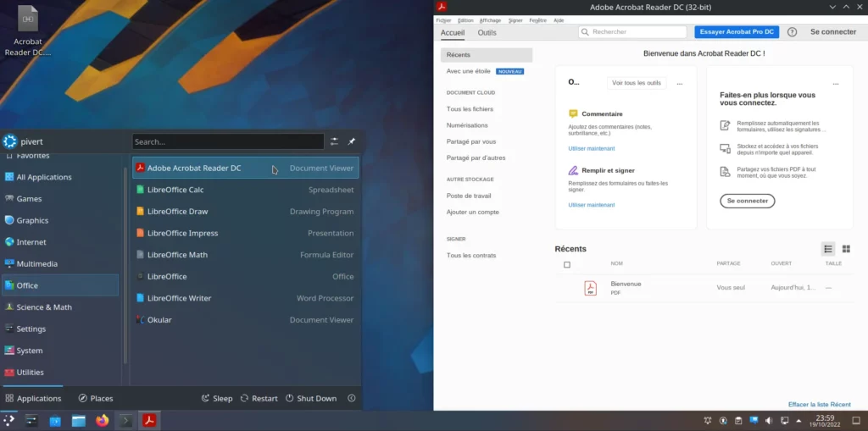Open the Affichage menu in Acrobat

[x=490, y=20]
